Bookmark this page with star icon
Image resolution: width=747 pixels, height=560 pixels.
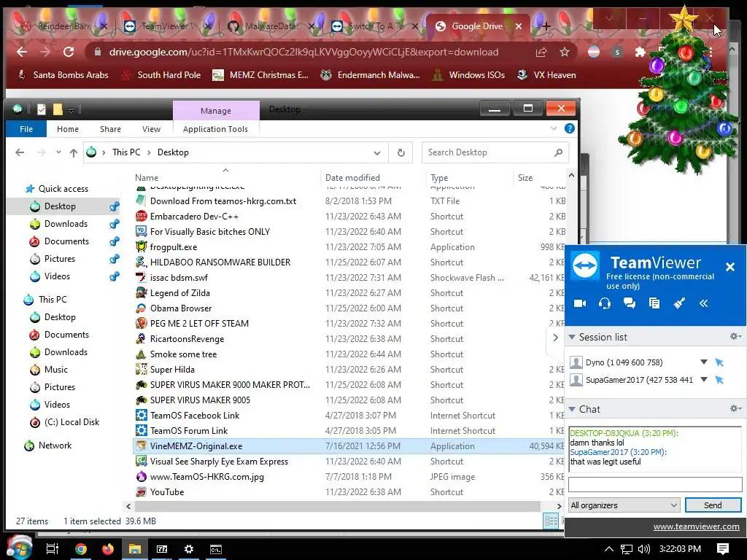click(565, 52)
